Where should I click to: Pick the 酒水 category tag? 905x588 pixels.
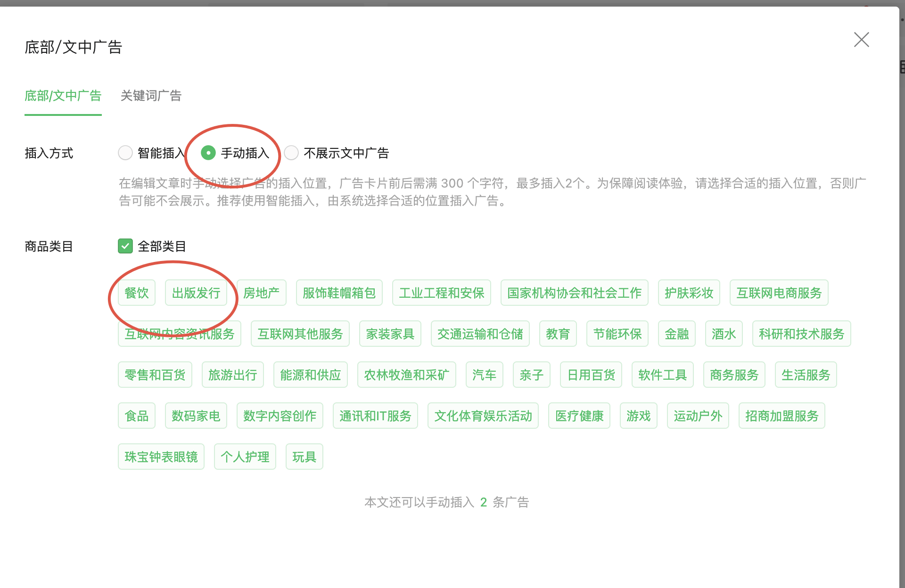(x=724, y=334)
